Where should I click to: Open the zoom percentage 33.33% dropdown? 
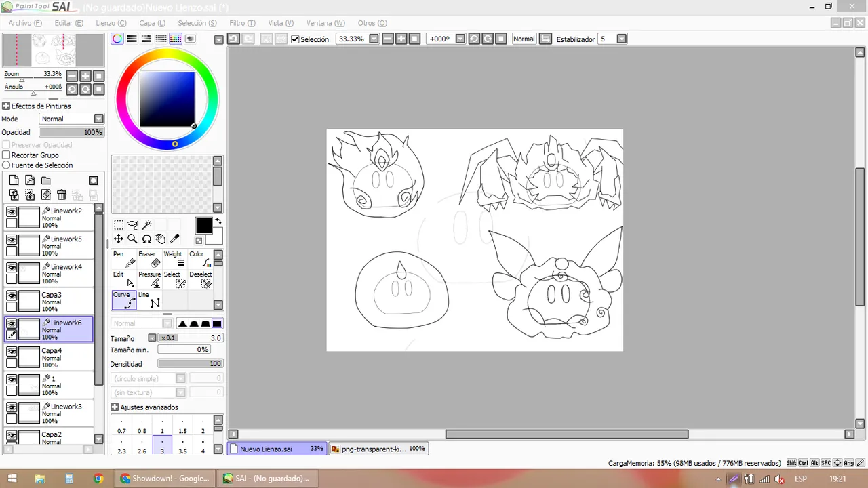(374, 39)
